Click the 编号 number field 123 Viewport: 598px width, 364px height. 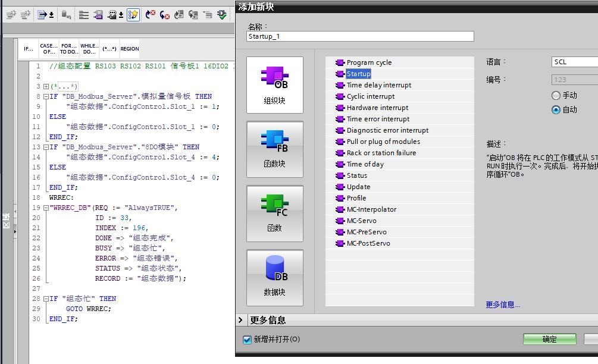coord(575,80)
